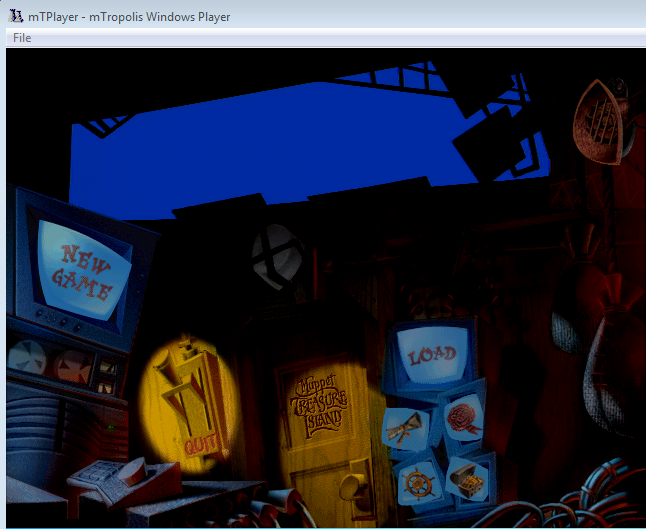The image size is (646, 529).
Task: Click the small control panel beside the tape reels
Action: 107,373
